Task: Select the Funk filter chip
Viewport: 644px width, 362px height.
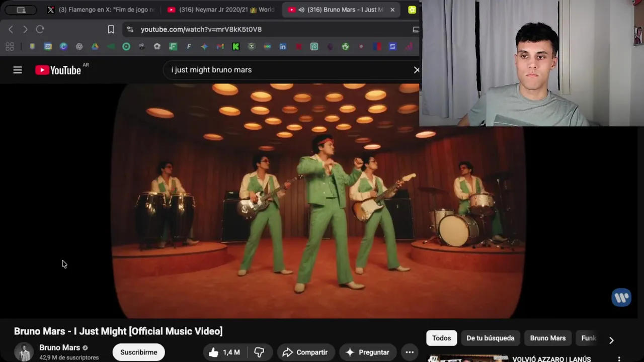Action: pyautogui.click(x=588, y=338)
